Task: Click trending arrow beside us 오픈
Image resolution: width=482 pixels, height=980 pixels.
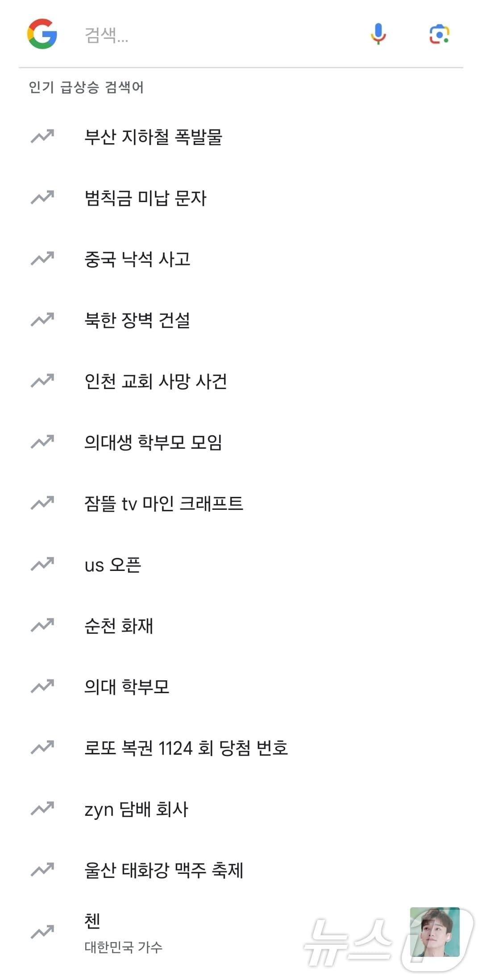Action: click(x=42, y=564)
